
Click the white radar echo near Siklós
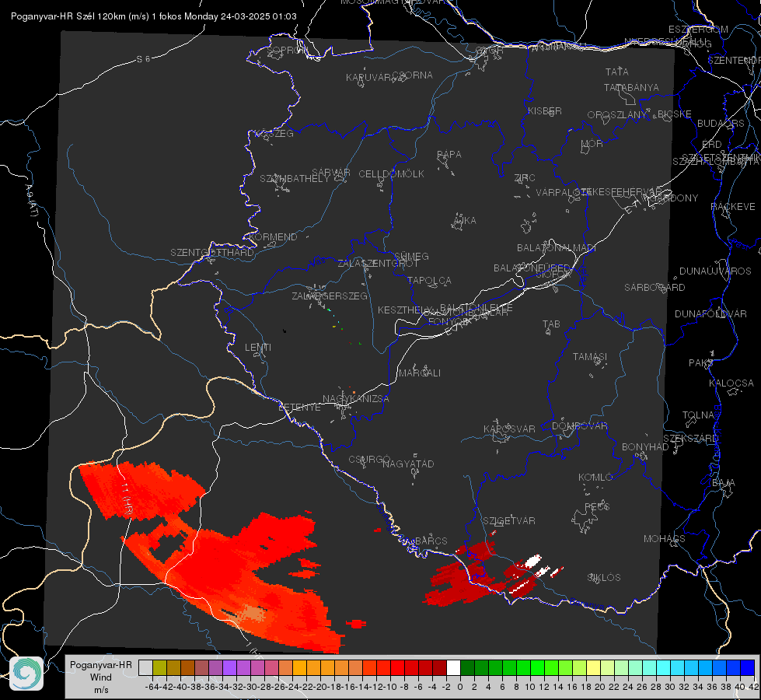pyautogui.click(x=533, y=561)
